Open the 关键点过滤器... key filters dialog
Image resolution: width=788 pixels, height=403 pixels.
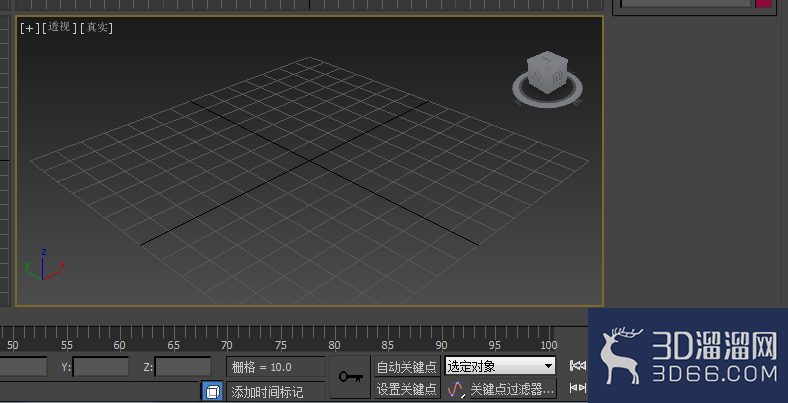(512, 388)
